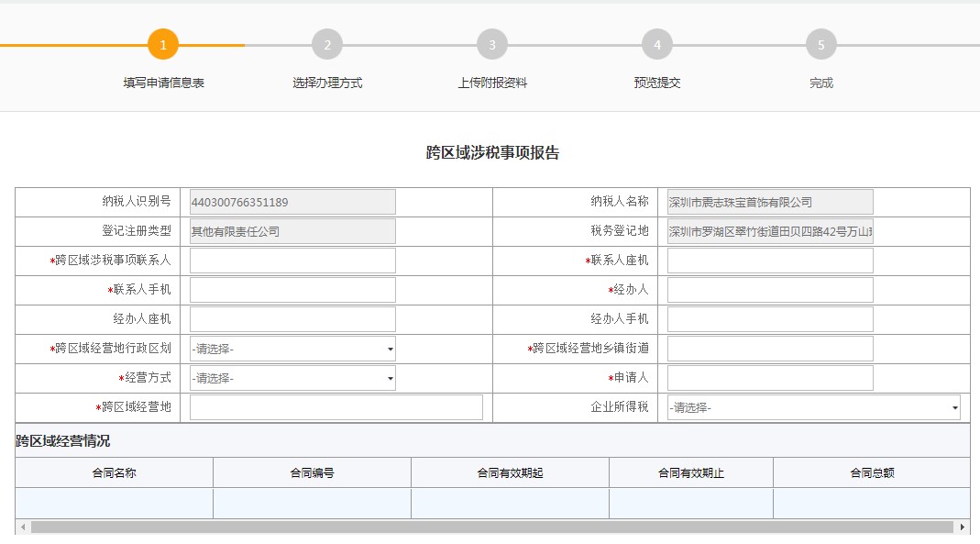Click the 经办人手机 input field
The image size is (980, 544).
click(770, 319)
